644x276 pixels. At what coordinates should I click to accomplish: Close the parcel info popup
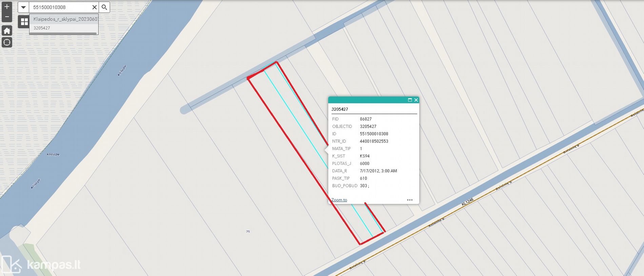click(416, 100)
